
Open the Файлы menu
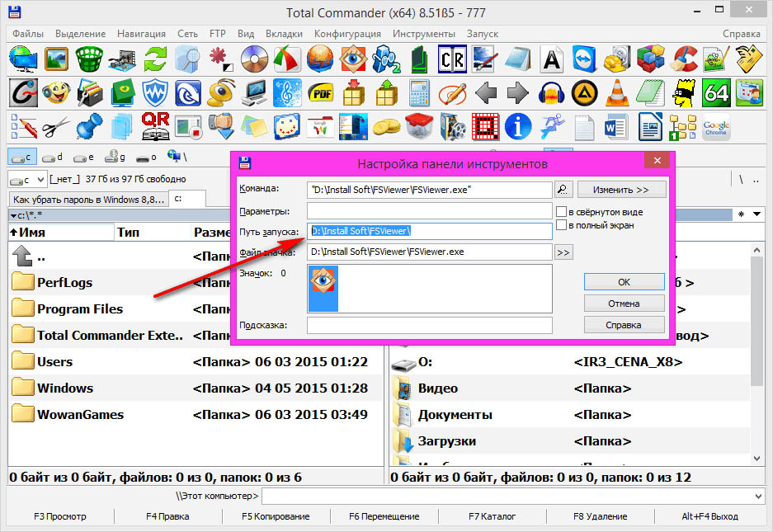pos(28,34)
